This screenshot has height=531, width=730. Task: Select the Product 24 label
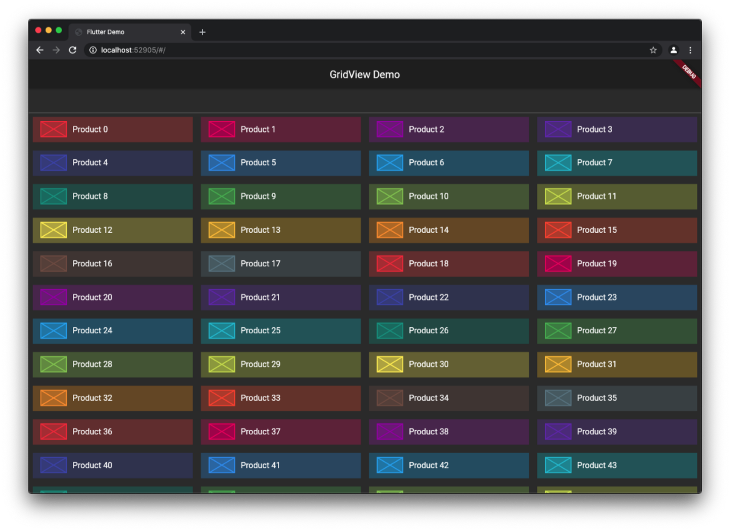coord(92,331)
